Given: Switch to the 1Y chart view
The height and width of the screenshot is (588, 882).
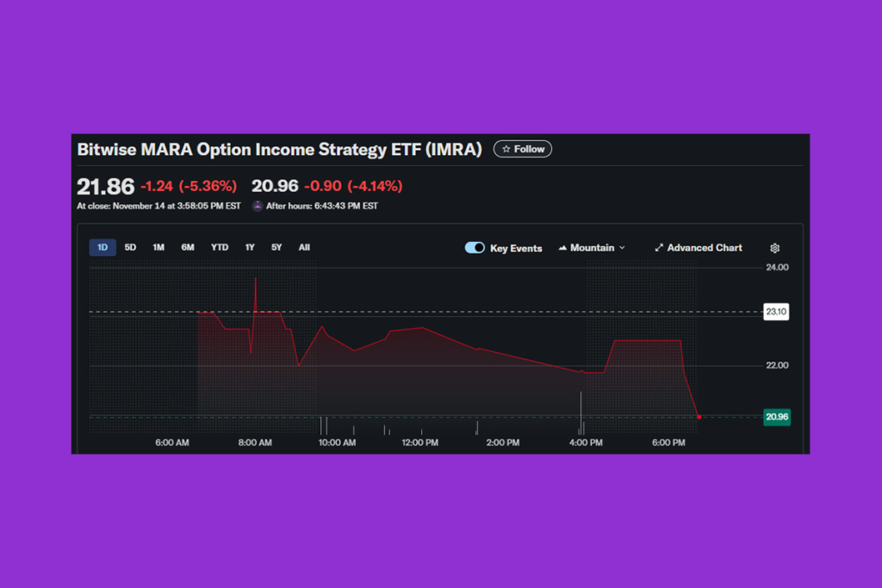Looking at the screenshot, I should [249, 247].
